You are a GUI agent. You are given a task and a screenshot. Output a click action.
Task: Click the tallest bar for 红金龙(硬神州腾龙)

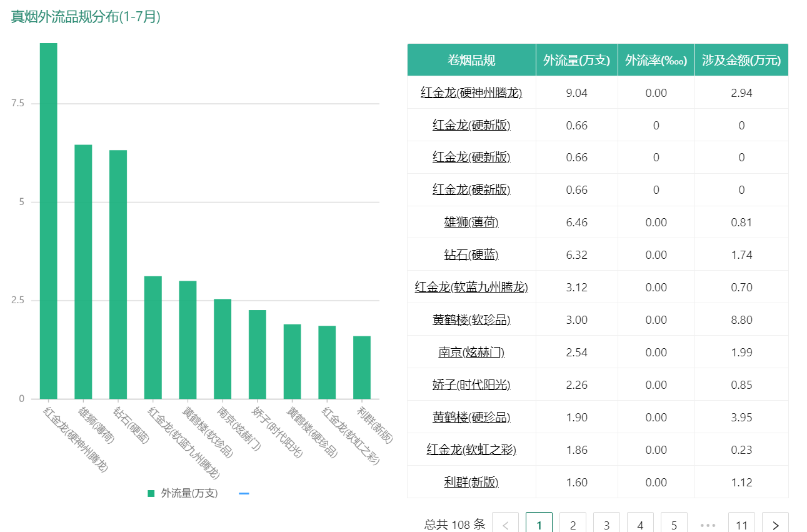click(48, 221)
